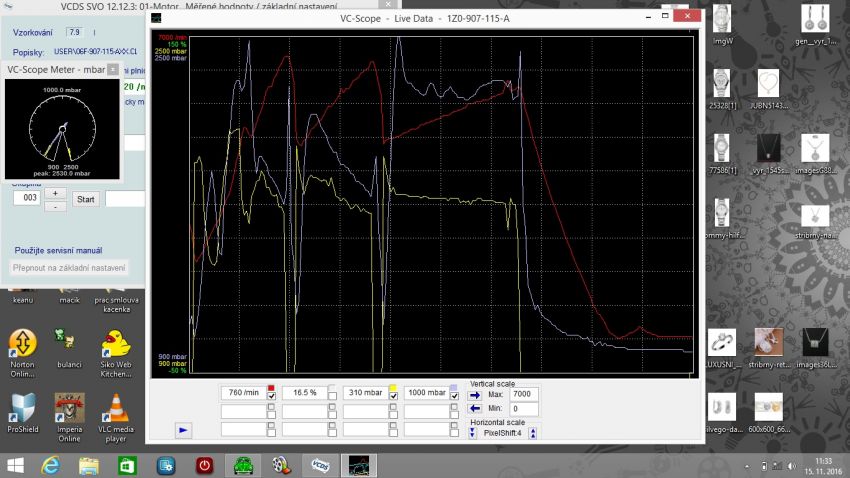Click red power icon in taskbar
This screenshot has height=478, width=850.
tap(204, 466)
